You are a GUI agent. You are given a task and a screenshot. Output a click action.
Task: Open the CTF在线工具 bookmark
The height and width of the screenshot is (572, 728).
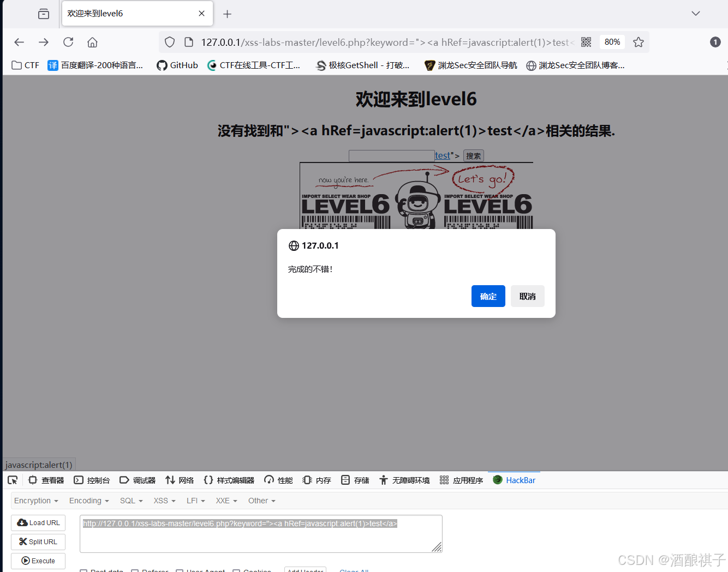pyautogui.click(x=254, y=65)
